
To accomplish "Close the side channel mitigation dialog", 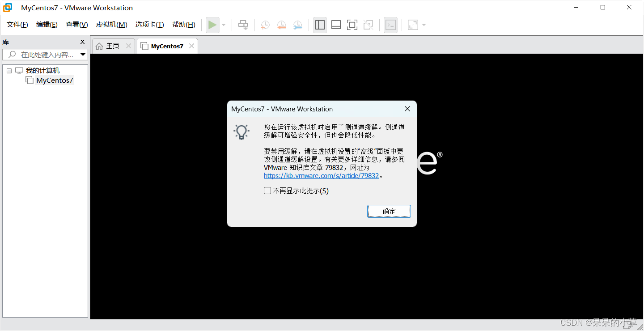I will click(x=407, y=109).
